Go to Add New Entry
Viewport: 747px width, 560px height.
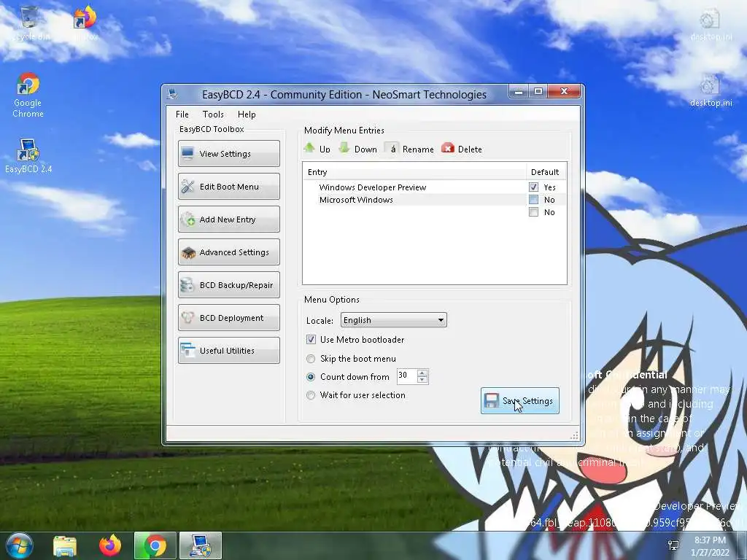(228, 219)
